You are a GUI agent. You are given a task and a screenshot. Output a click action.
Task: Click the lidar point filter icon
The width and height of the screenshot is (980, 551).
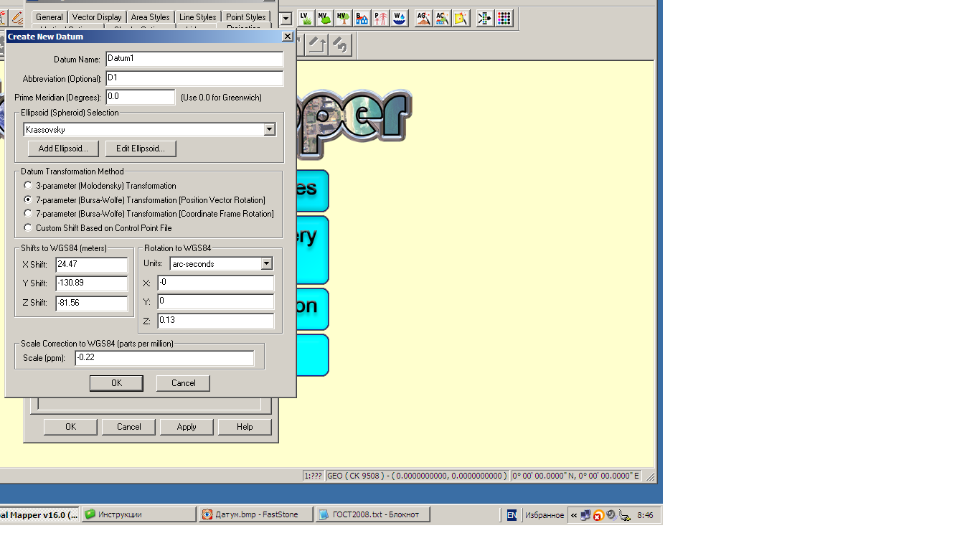(485, 18)
